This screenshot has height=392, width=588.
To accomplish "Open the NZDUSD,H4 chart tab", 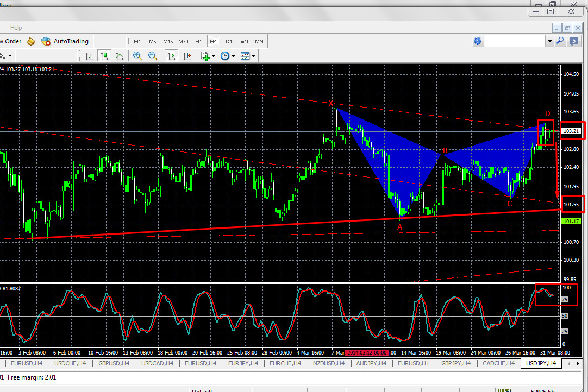I will pos(329,363).
